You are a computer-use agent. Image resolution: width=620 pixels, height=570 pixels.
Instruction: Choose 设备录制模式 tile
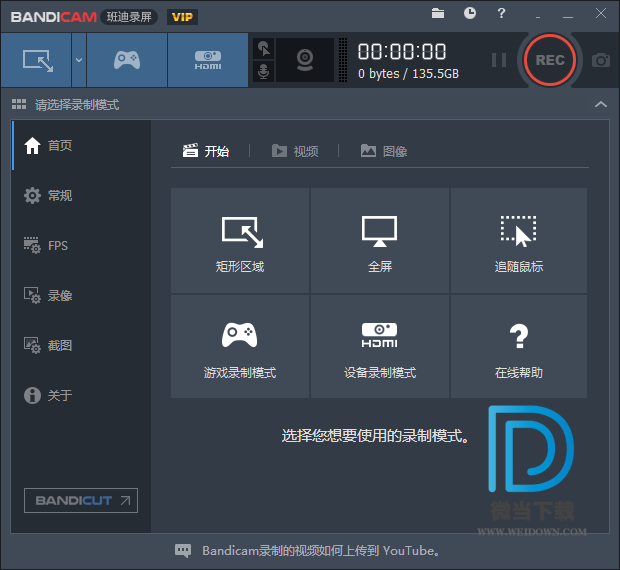pyautogui.click(x=380, y=346)
